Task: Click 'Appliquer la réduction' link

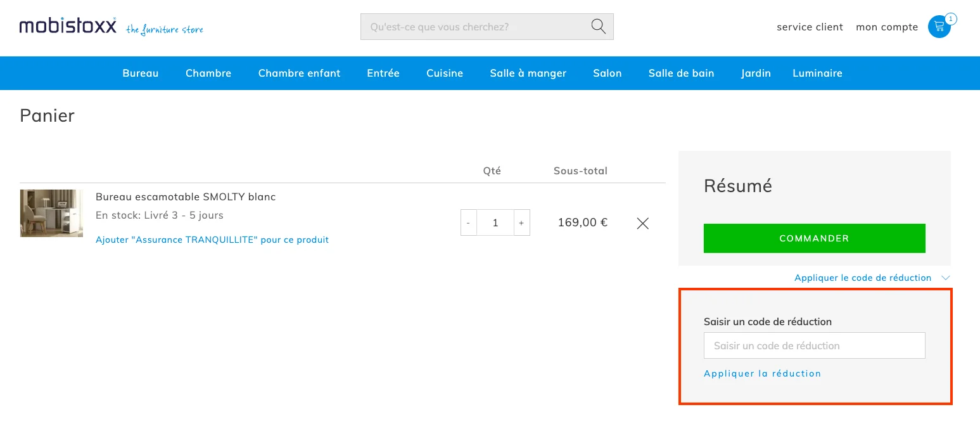Action: tap(762, 373)
